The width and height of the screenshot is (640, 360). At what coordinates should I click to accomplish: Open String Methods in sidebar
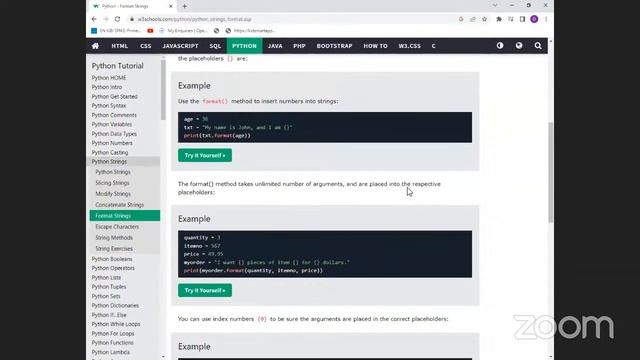(x=114, y=238)
